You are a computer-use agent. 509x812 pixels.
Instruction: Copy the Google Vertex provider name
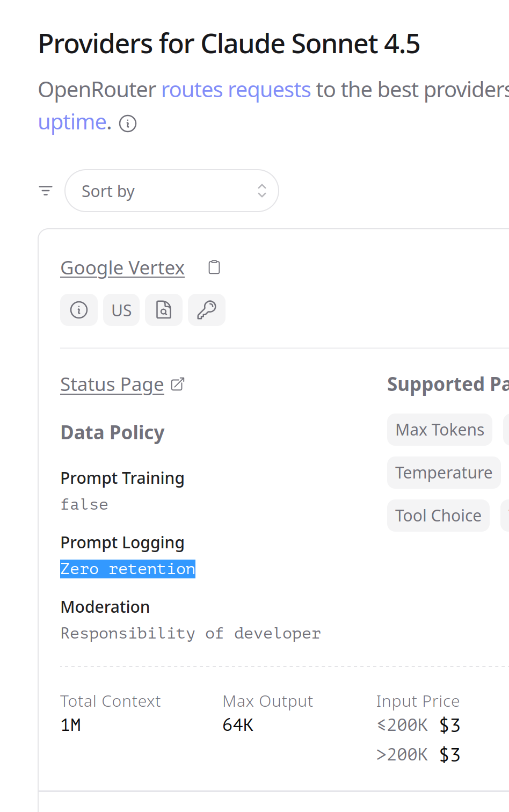pos(214,267)
